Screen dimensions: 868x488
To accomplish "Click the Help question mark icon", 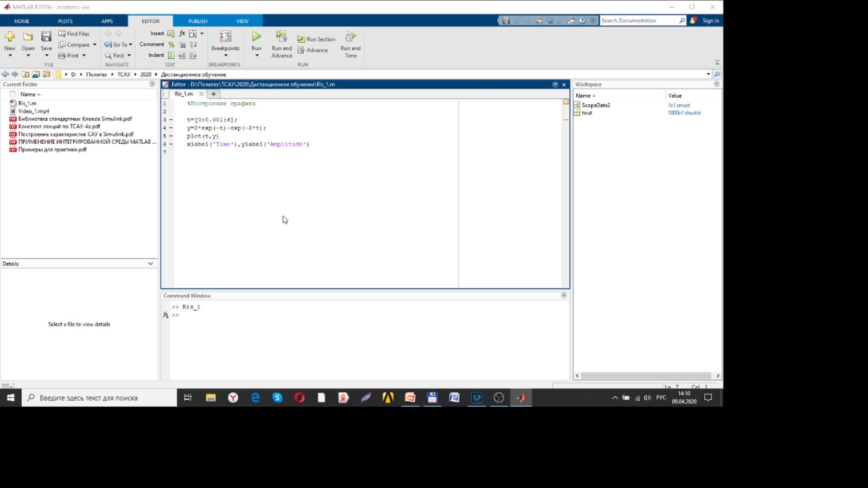I will pyautogui.click(x=582, y=20).
